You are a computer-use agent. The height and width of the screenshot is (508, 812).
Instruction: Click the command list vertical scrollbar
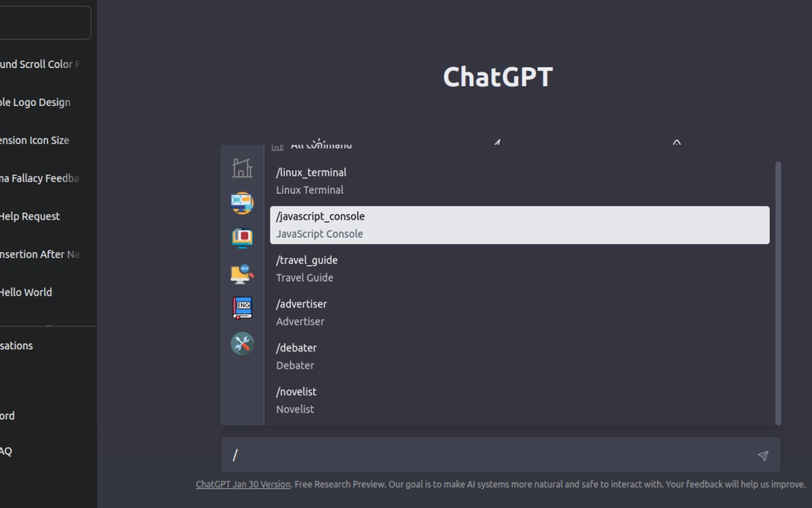point(778,293)
